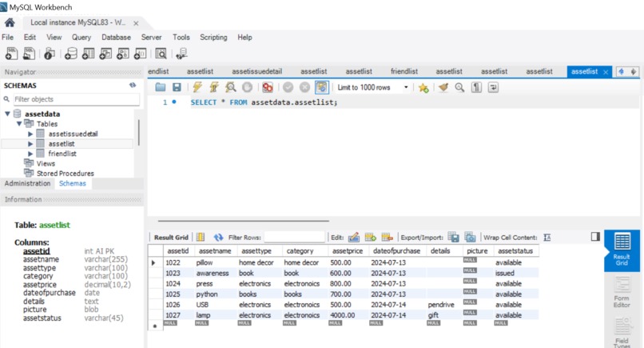
Task: Switch to the Schemas tab
Action: 72,183
